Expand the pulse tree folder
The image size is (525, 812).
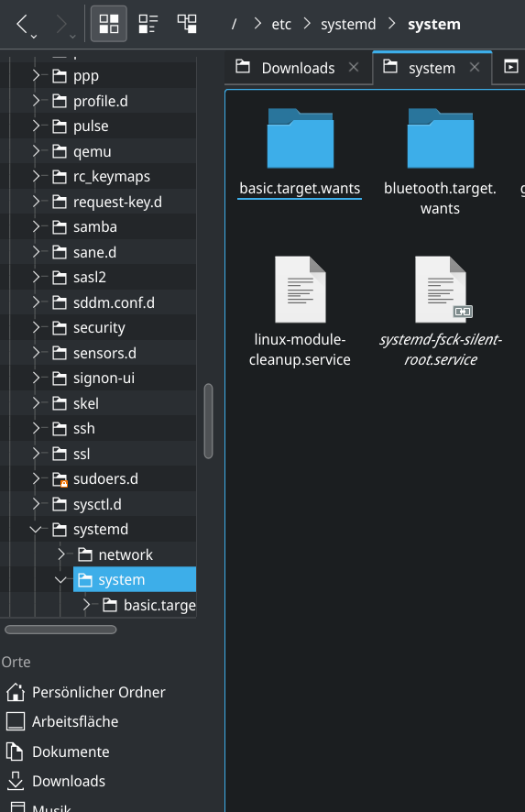[36, 126]
